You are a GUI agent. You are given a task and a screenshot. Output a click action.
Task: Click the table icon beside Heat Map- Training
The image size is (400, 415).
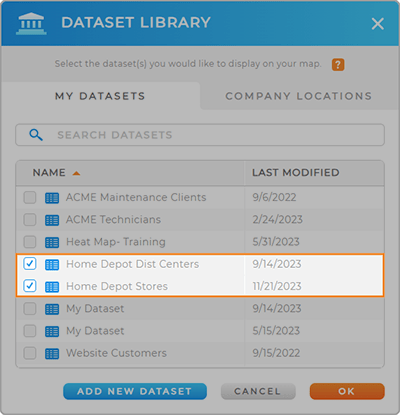coord(52,242)
